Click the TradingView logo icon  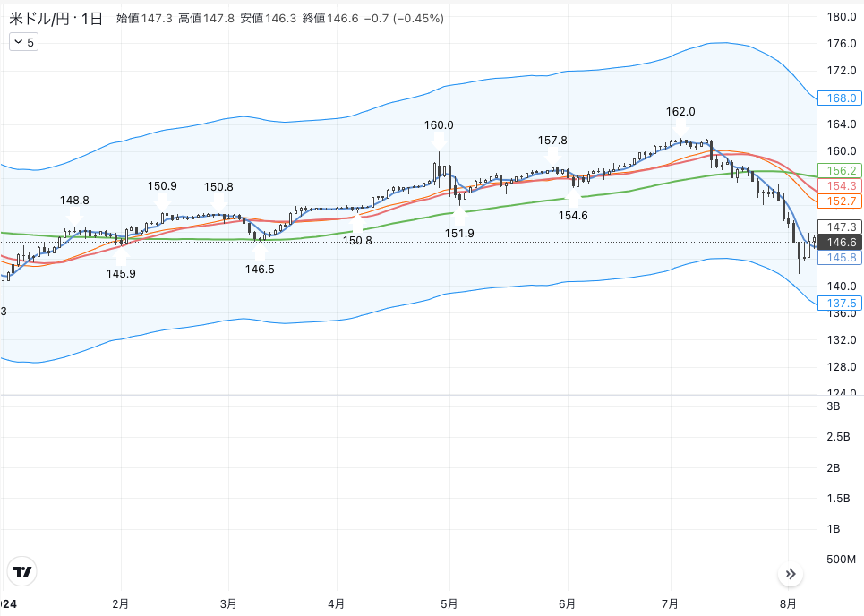pos(22,571)
